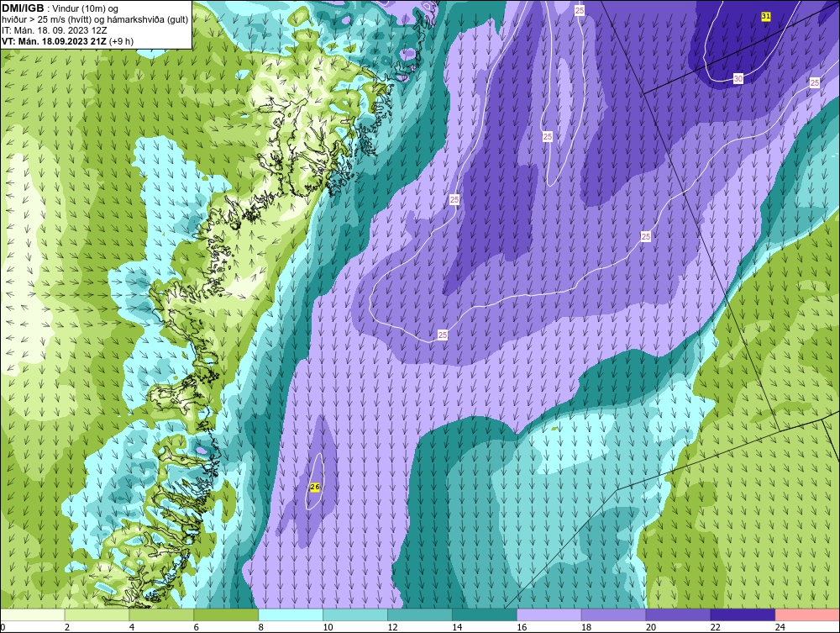Click the dark teal 14–16 m/s legend swatch
Image resolution: width=840 pixels, height=633 pixels.
[485, 615]
